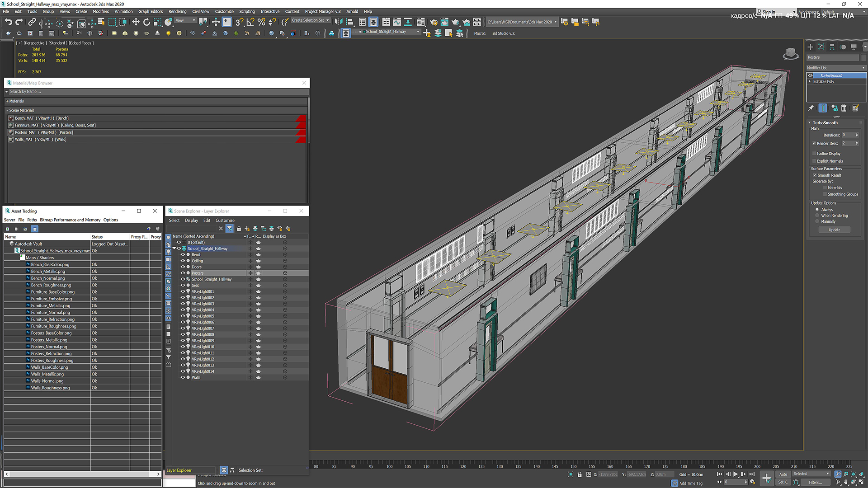Open the Graph Editors menu
868x488 pixels.
151,12
